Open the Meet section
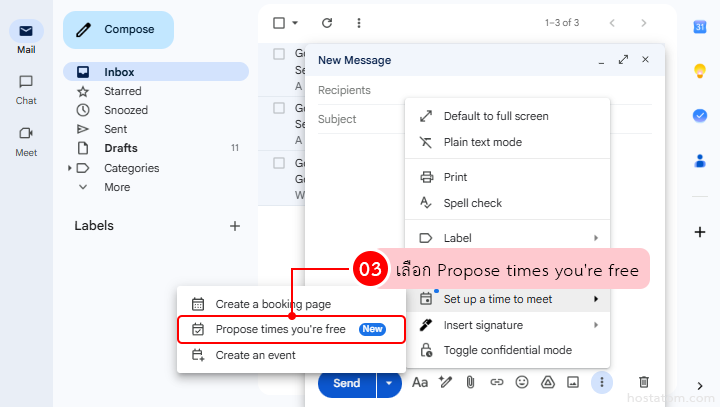720x407 pixels. 26,142
